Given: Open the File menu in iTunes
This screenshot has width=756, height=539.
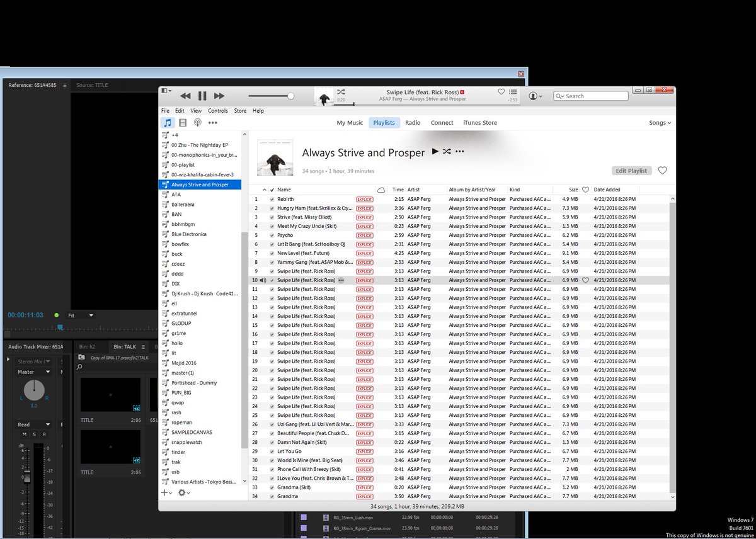Looking at the screenshot, I should [x=165, y=111].
